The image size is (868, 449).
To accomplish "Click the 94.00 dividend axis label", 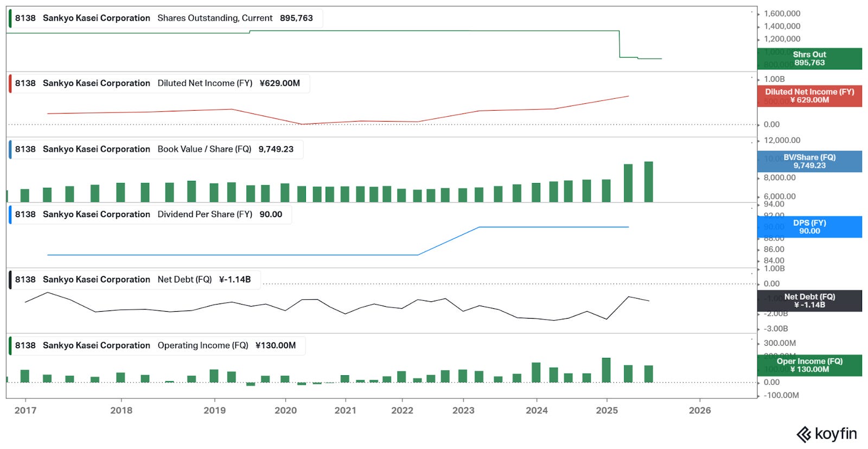I will pos(774,204).
